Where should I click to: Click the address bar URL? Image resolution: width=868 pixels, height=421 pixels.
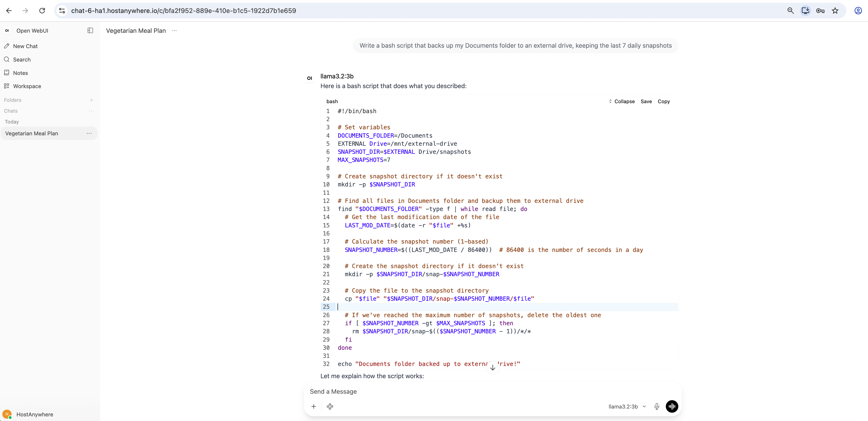pos(184,11)
